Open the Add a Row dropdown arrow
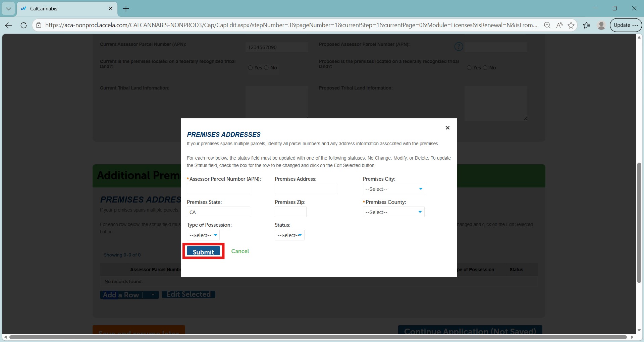This screenshot has width=644, height=342. coord(153,295)
